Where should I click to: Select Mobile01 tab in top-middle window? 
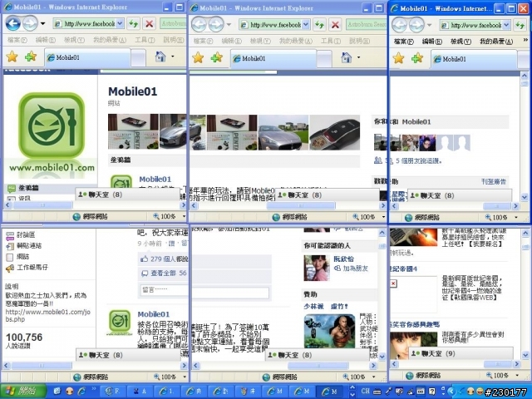coord(273,58)
